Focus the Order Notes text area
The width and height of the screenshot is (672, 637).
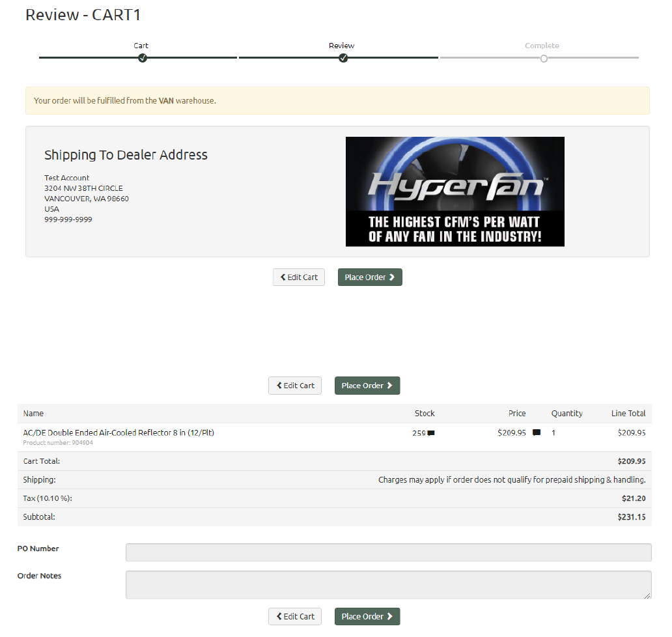tap(388, 585)
